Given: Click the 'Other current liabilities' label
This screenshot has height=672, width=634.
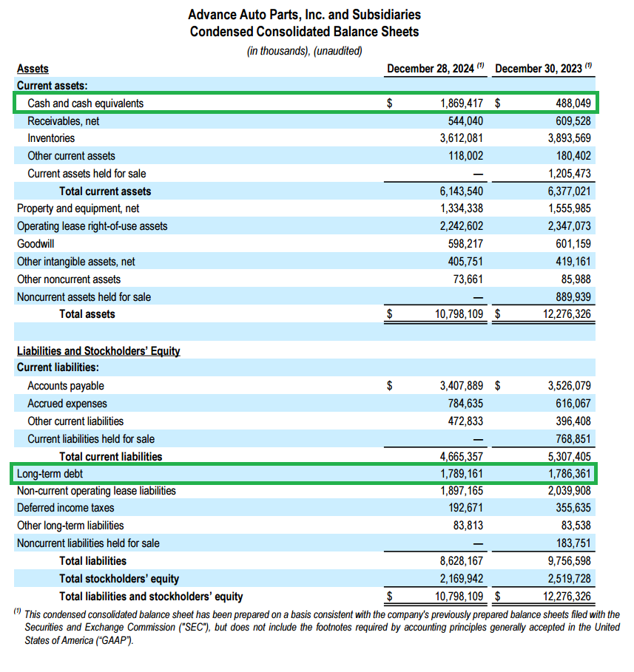Looking at the screenshot, I should pos(75,421).
